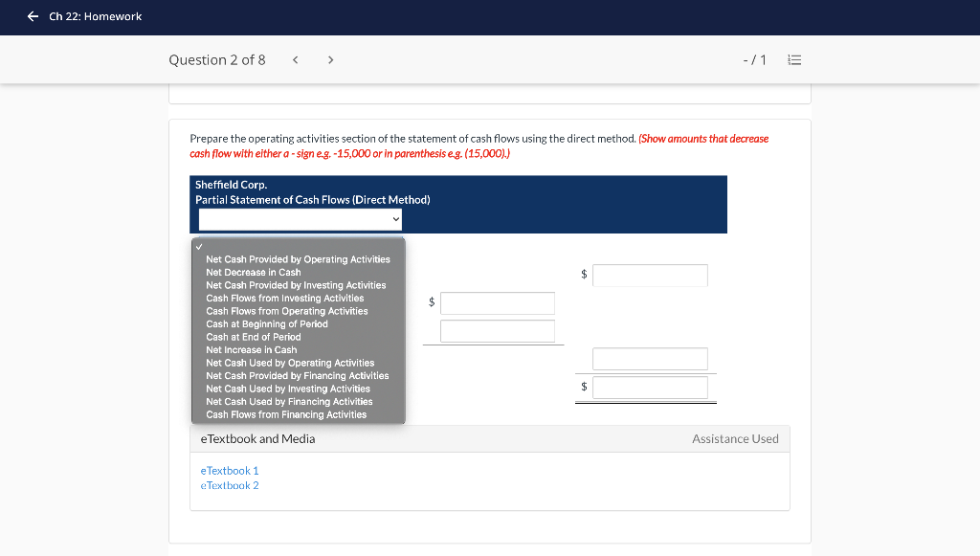Open eTextbook 1 link
980x556 pixels.
click(x=230, y=471)
